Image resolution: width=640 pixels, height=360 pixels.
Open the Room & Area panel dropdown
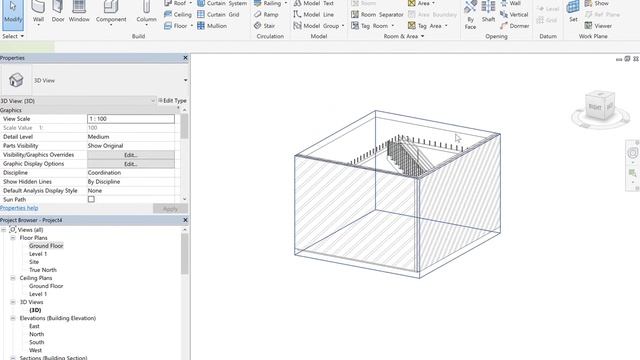click(404, 36)
